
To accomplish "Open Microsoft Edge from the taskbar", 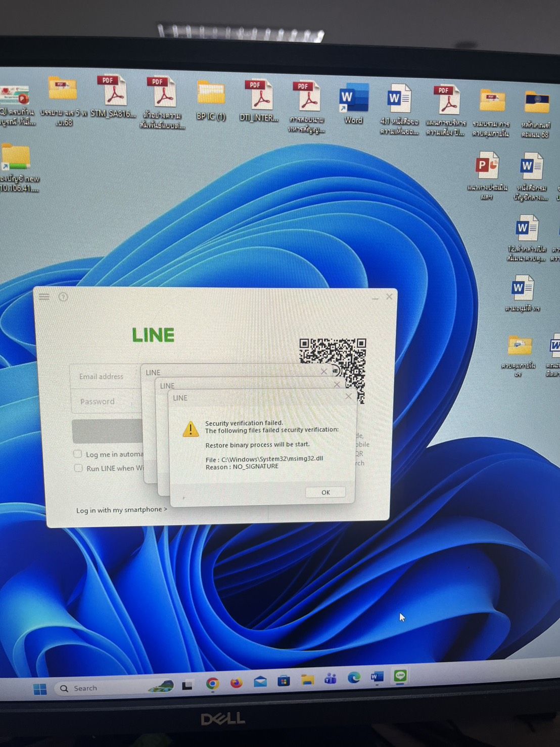I will tap(354, 678).
